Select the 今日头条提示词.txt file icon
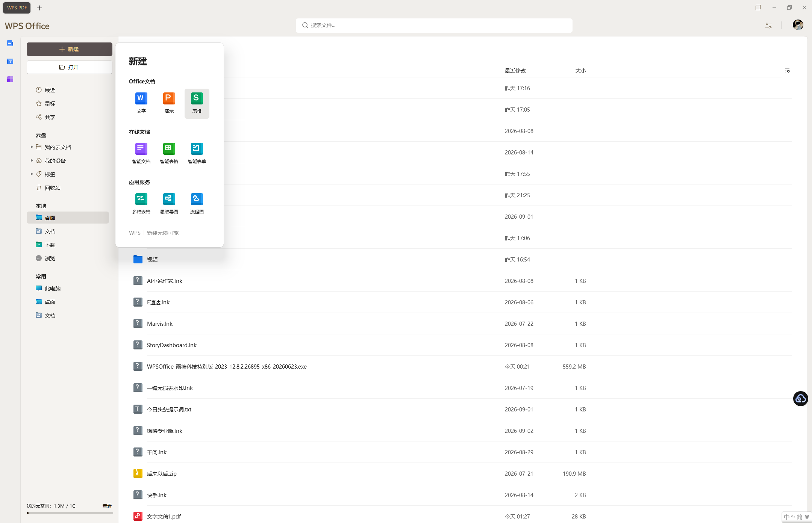Image resolution: width=812 pixels, height=523 pixels. [x=138, y=409]
